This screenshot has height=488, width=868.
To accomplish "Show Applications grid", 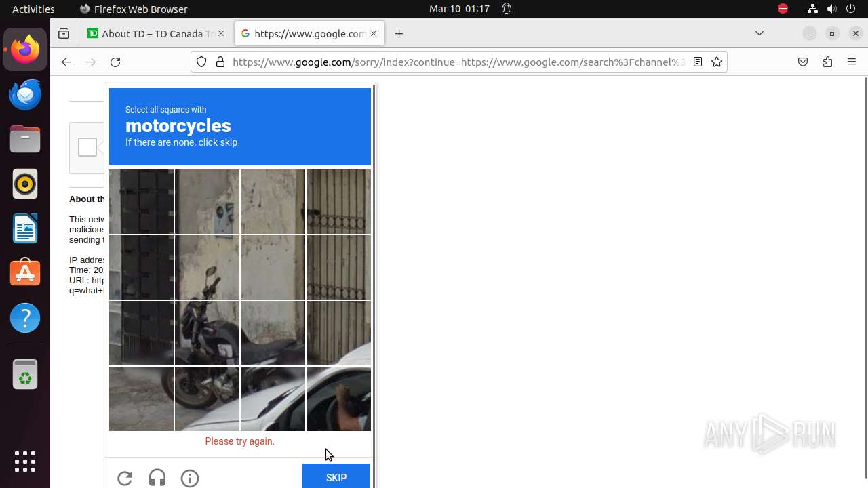I will click(25, 462).
